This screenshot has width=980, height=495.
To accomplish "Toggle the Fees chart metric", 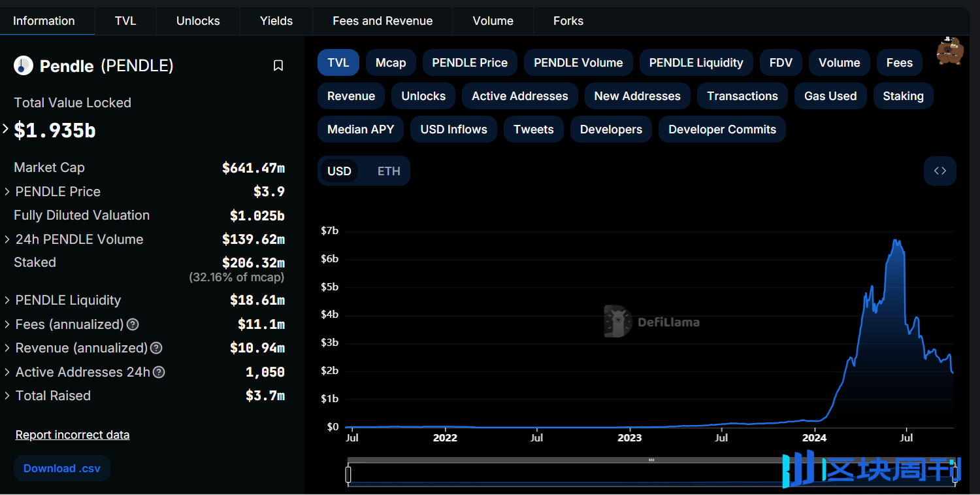I will point(900,63).
